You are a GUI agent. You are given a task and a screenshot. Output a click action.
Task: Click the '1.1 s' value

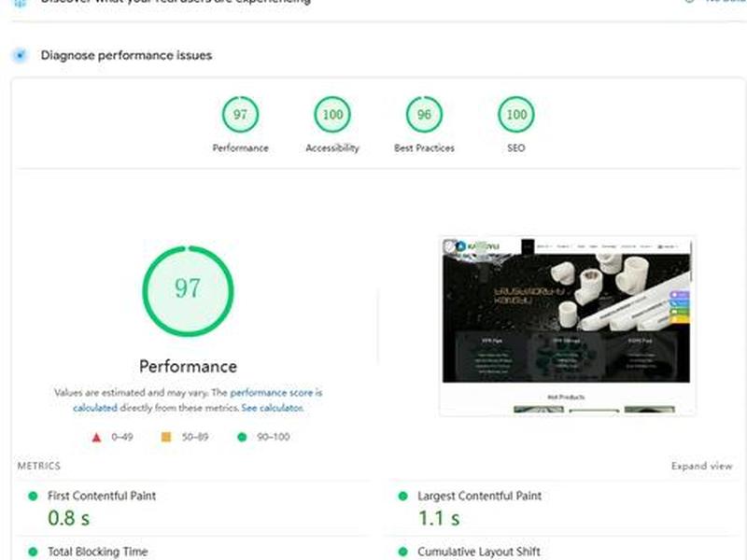pyautogui.click(x=439, y=518)
